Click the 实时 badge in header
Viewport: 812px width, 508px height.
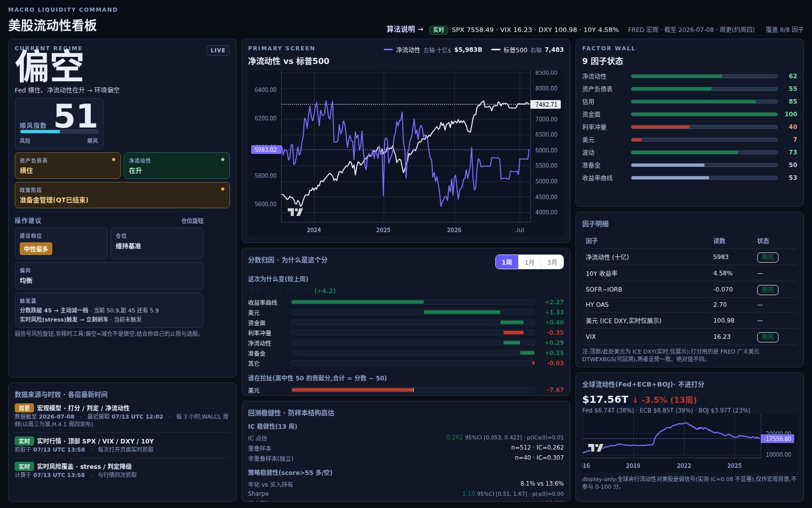tap(438, 30)
